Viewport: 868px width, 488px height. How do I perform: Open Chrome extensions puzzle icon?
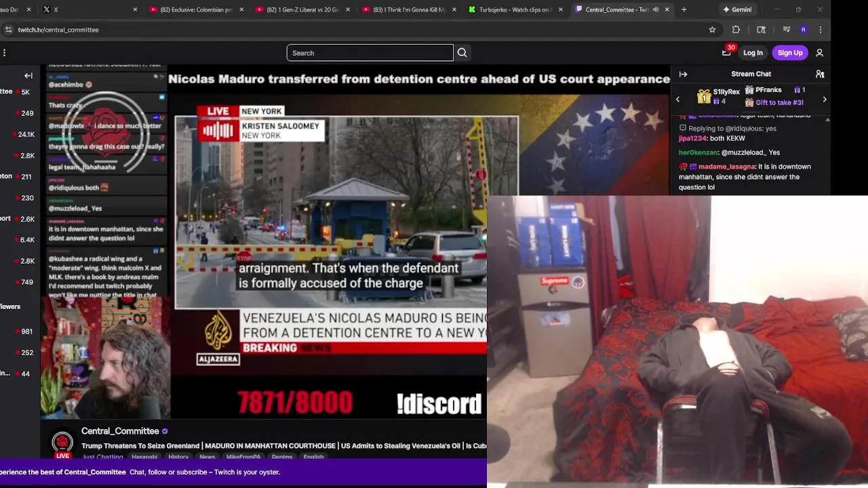click(736, 30)
